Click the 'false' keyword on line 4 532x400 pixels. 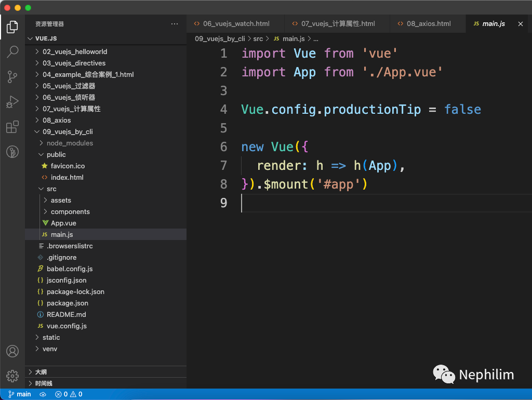[x=463, y=109]
